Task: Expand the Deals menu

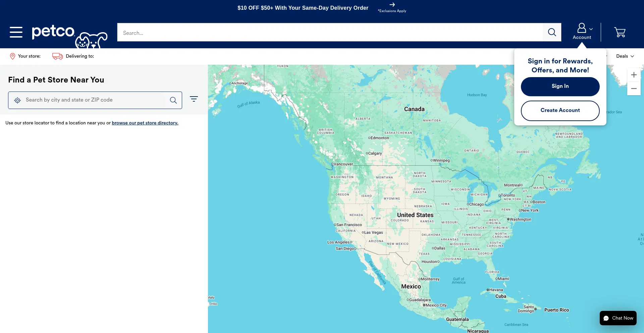Action: [x=625, y=56]
